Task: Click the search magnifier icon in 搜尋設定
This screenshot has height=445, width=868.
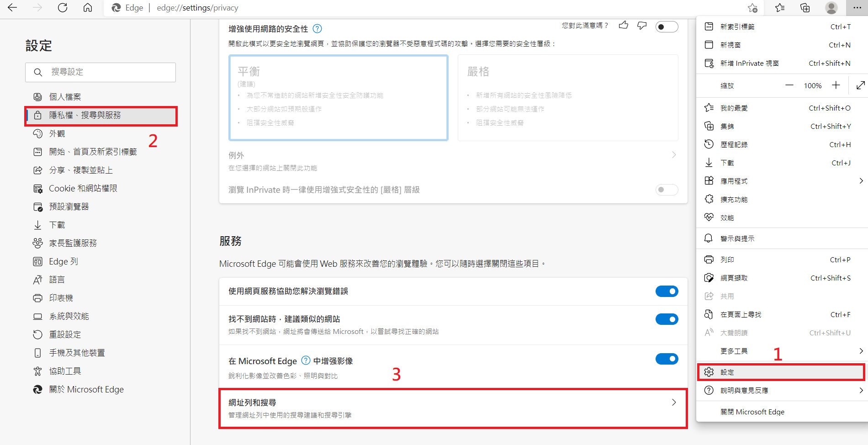Action: pyautogui.click(x=38, y=72)
